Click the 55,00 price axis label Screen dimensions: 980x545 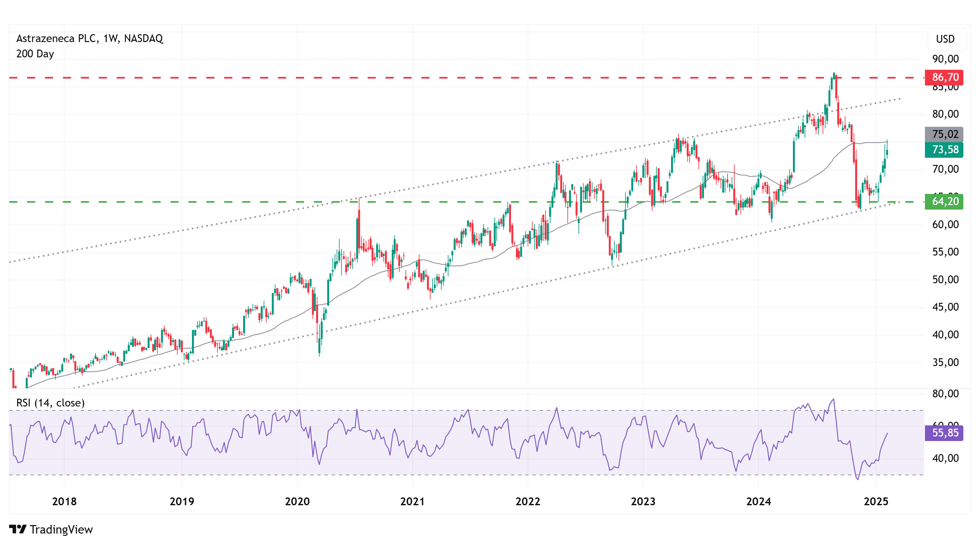tap(945, 252)
